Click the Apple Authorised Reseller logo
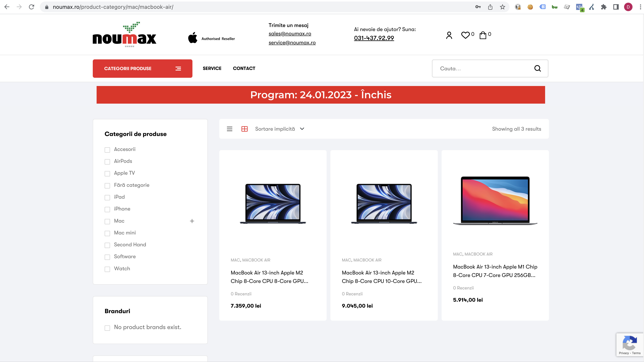The height and width of the screenshot is (362, 644). pyautogui.click(x=211, y=38)
